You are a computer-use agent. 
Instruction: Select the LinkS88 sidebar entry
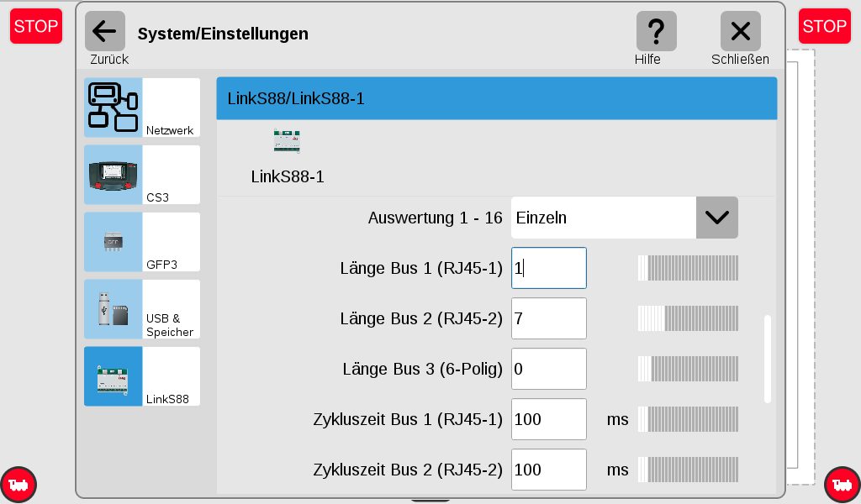(141, 376)
